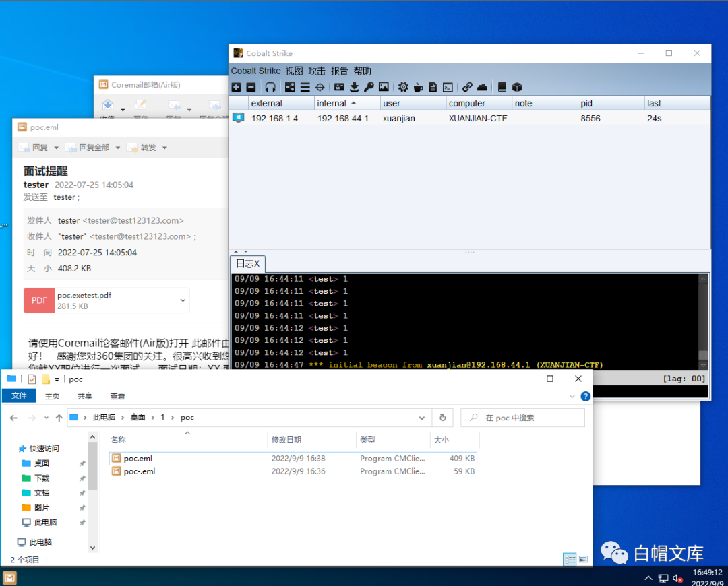The image size is (728, 586).
Task: Click the gear icon for payload generation
Action: 403,87
